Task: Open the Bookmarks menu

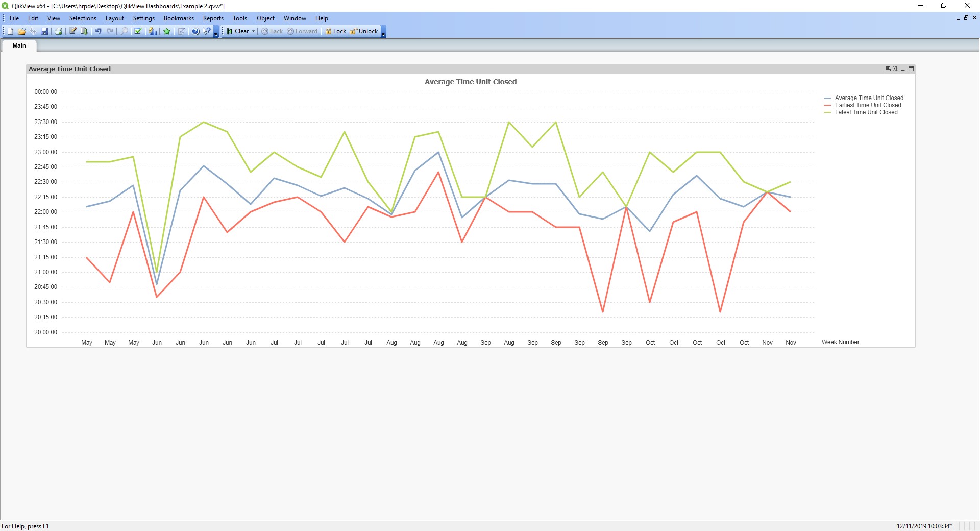Action: pos(179,18)
